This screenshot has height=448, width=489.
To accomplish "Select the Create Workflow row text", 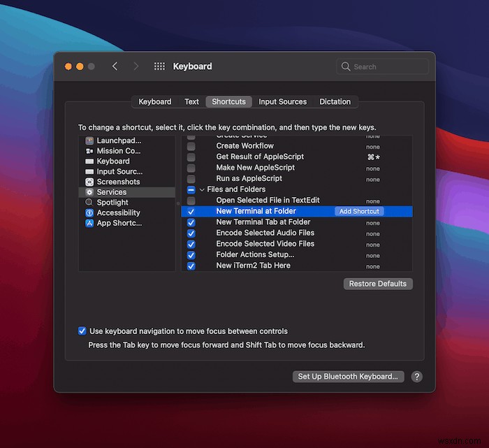I will point(245,146).
